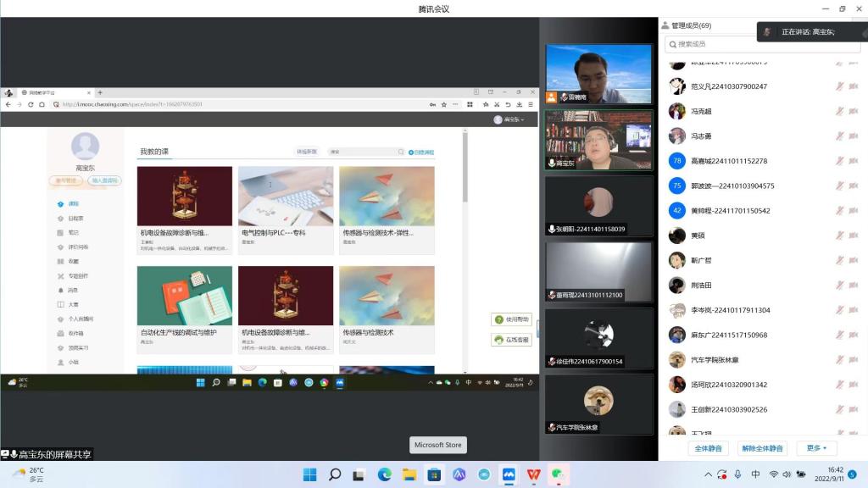
Task: Open WeChat from the taskbar
Action: click(x=559, y=474)
